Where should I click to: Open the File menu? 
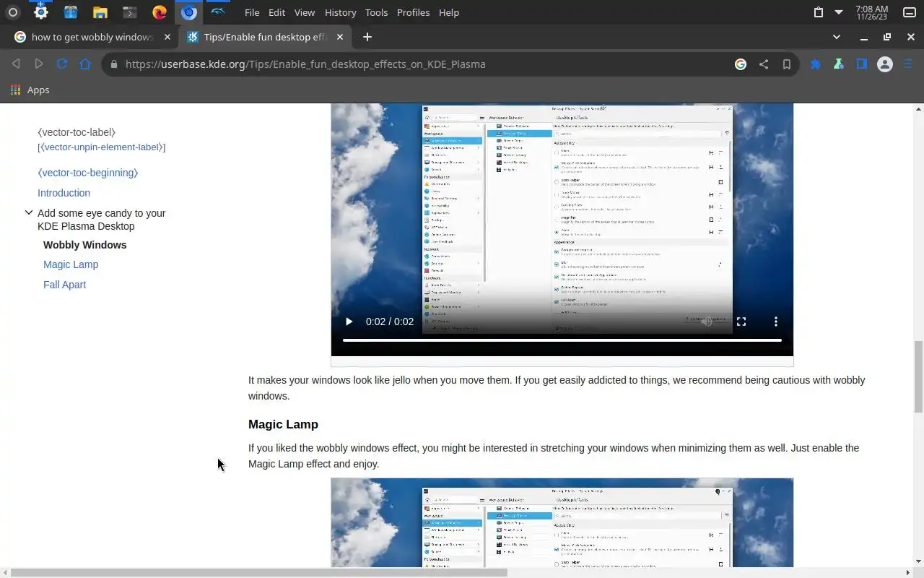click(252, 12)
